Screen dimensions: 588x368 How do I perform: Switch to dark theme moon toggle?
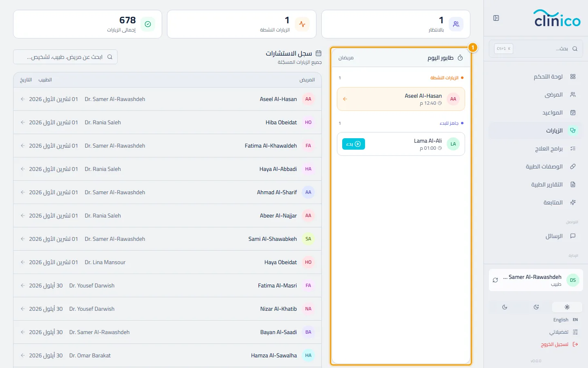pyautogui.click(x=505, y=307)
